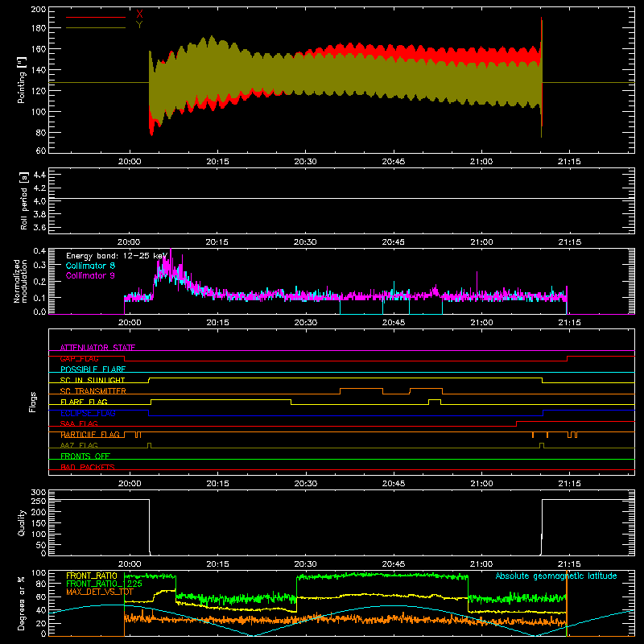Click the 'Energy band: 12-25 keV' annotation
The image size is (644, 644).
click(117, 256)
